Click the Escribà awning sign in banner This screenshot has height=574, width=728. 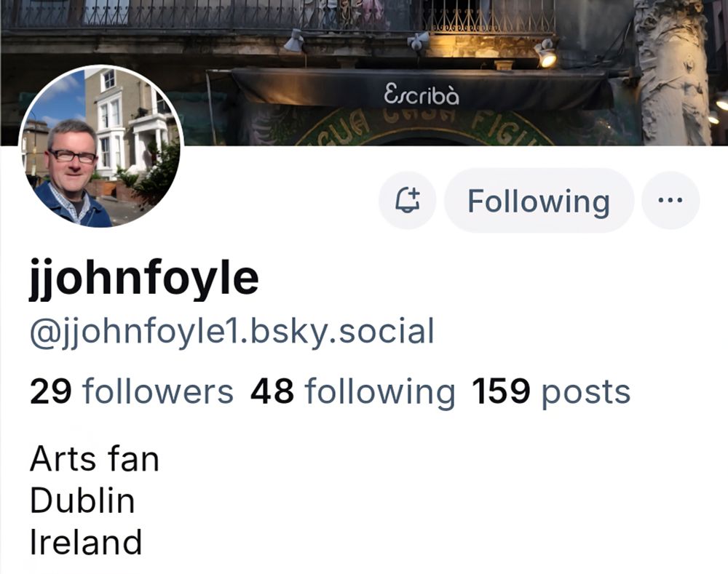coord(422,95)
